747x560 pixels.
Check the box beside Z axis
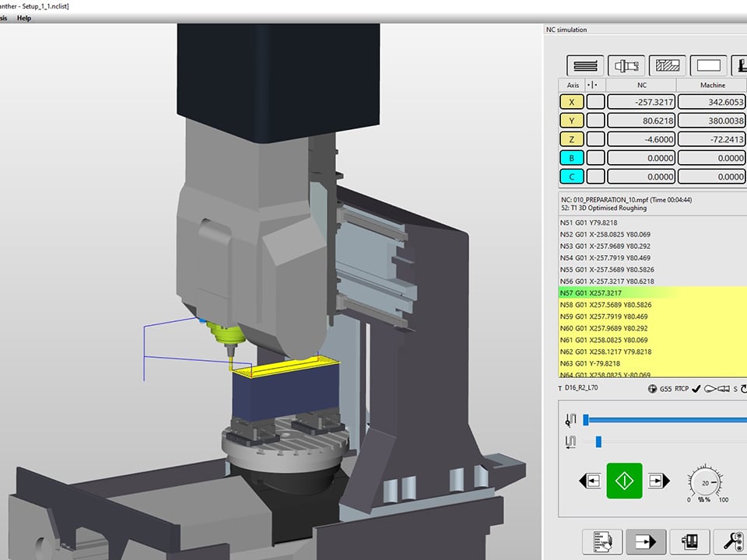point(595,139)
